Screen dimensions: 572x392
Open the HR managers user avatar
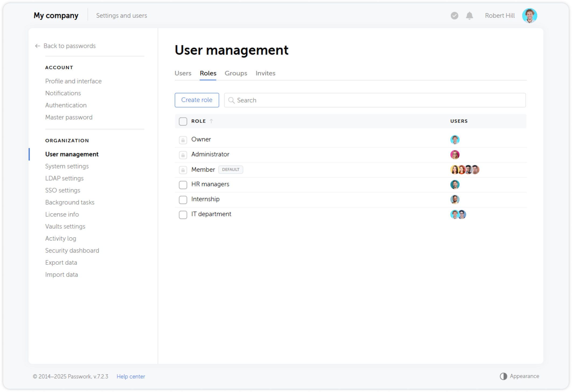(x=455, y=185)
